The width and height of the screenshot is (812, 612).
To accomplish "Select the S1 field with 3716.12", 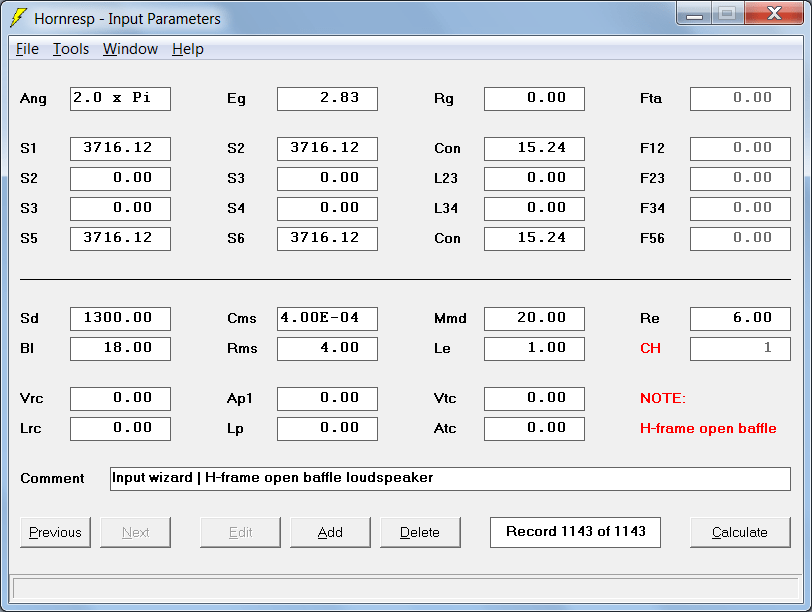I will 120,149.
